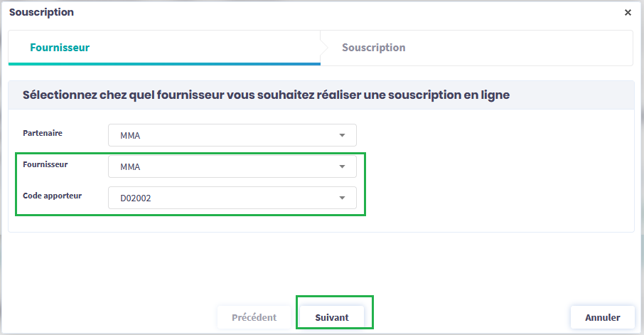Image resolution: width=644 pixels, height=335 pixels.
Task: Click the Code apporteur dropdown arrow
Action: pos(342,198)
